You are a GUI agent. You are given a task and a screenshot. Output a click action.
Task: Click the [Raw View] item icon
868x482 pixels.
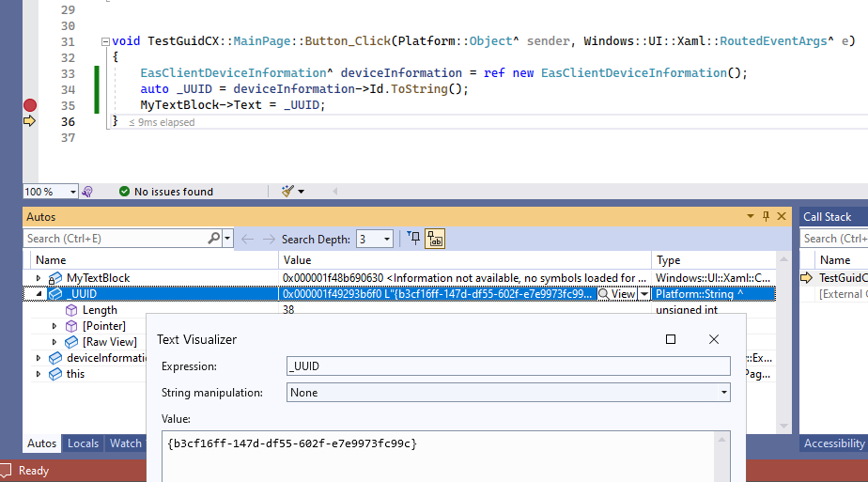coord(70,342)
